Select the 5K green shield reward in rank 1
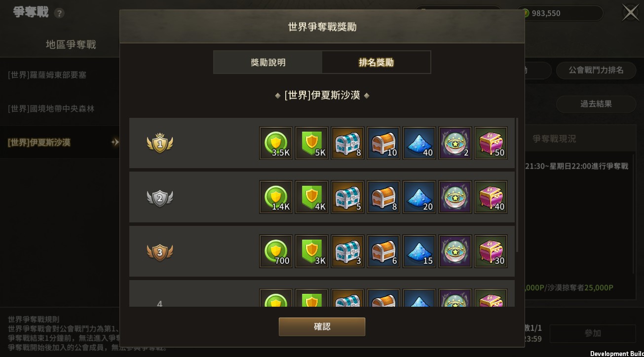Screen dimensions: 644x357 pyautogui.click(x=312, y=143)
